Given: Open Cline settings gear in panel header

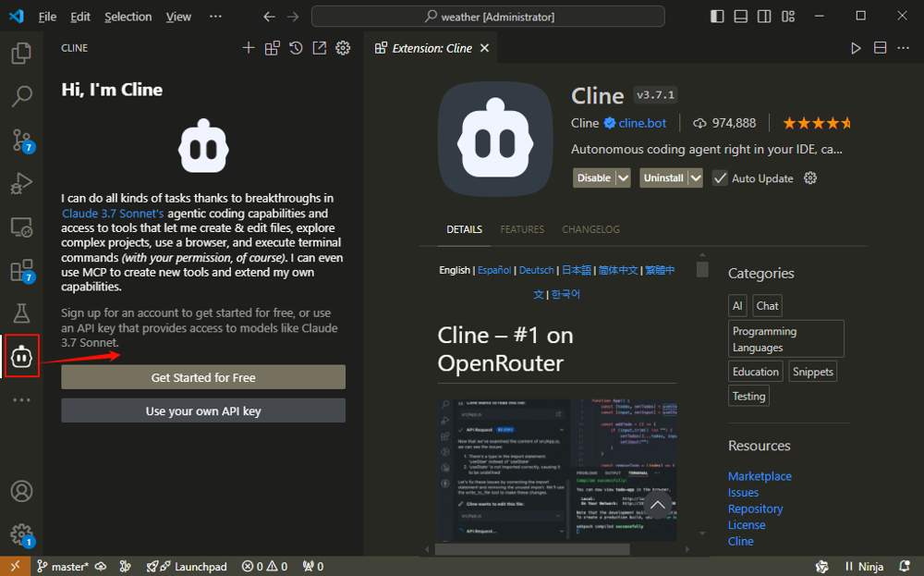Looking at the screenshot, I should coord(343,48).
